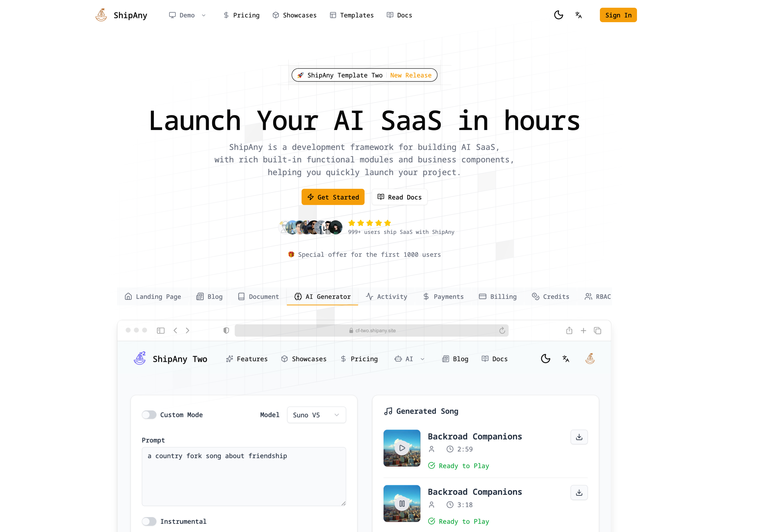Click the Get Started button

[x=333, y=197]
